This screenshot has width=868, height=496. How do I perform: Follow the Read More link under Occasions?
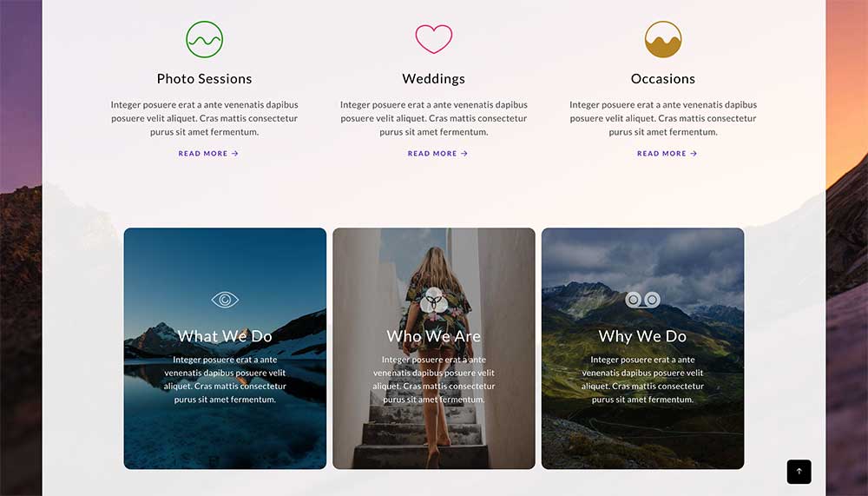point(667,154)
